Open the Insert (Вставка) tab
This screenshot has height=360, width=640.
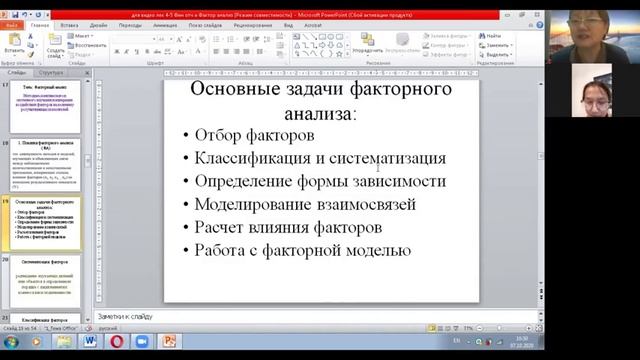point(69,25)
